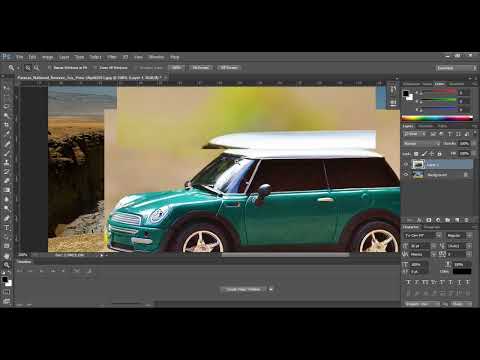Hide the Background layer eye icon
The image size is (480, 360).
[406, 174]
